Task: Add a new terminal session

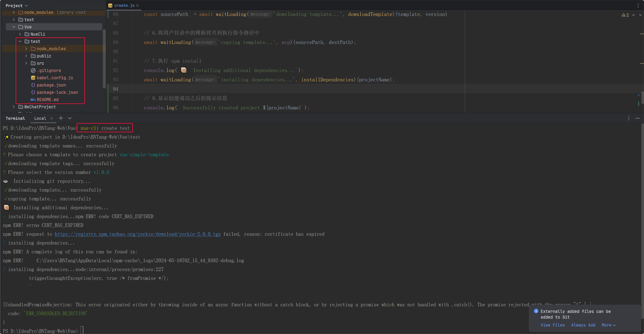Action: tap(61, 118)
